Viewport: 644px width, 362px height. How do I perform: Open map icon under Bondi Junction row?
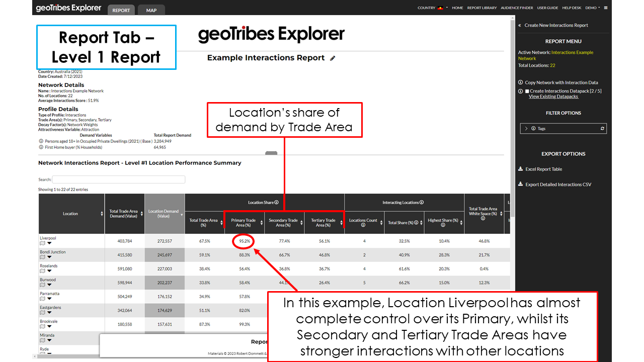tap(42, 257)
